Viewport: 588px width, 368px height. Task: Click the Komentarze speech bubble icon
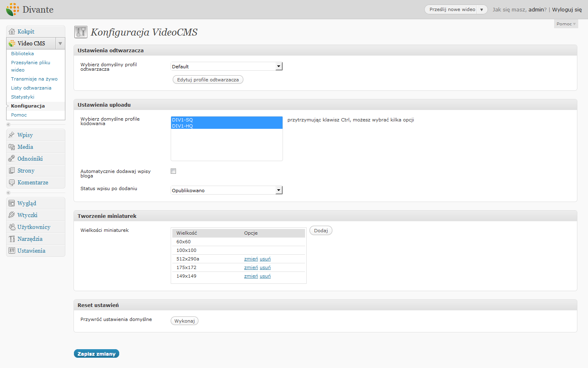(x=12, y=182)
